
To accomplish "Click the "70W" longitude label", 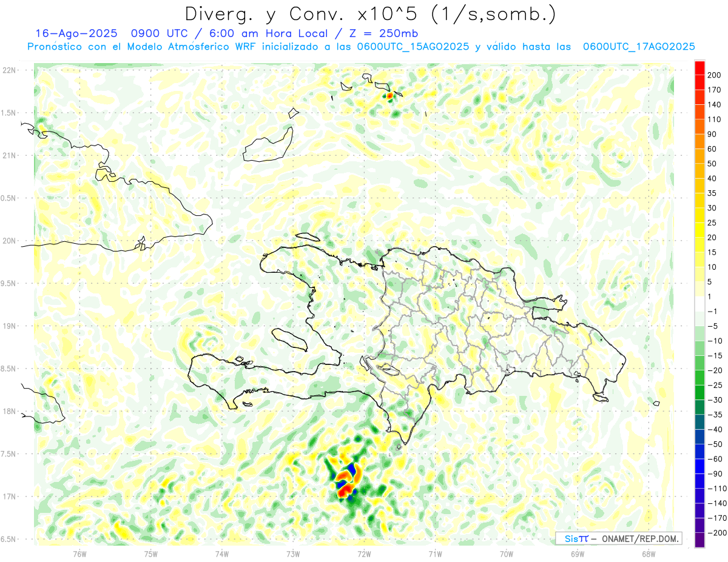I will click(507, 554).
